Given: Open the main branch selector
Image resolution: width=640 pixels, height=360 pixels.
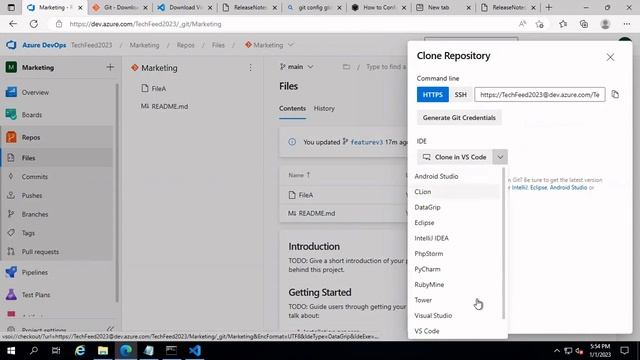Looking at the screenshot, I should [x=297, y=67].
